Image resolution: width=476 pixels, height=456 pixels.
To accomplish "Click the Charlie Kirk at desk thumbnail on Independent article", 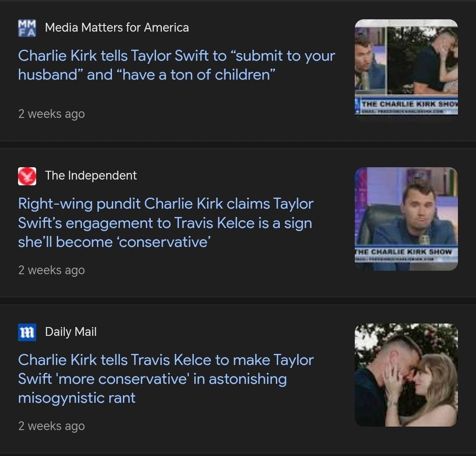I will pos(406,219).
